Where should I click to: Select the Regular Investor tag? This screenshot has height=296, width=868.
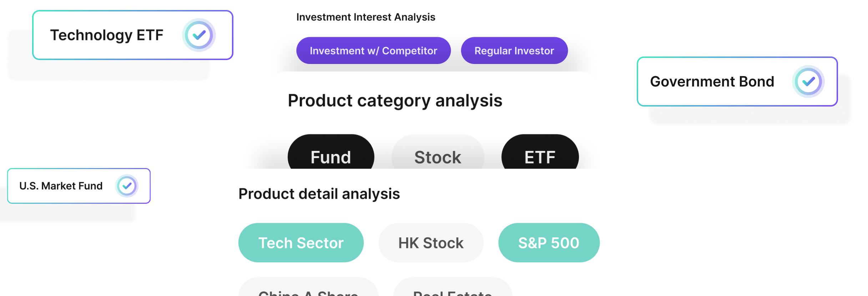514,50
